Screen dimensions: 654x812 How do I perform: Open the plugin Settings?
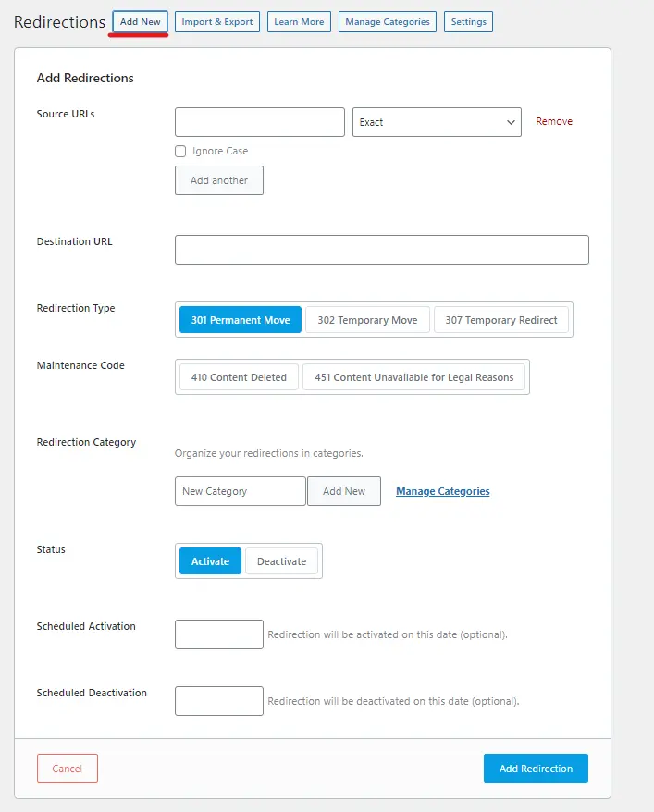click(x=468, y=22)
